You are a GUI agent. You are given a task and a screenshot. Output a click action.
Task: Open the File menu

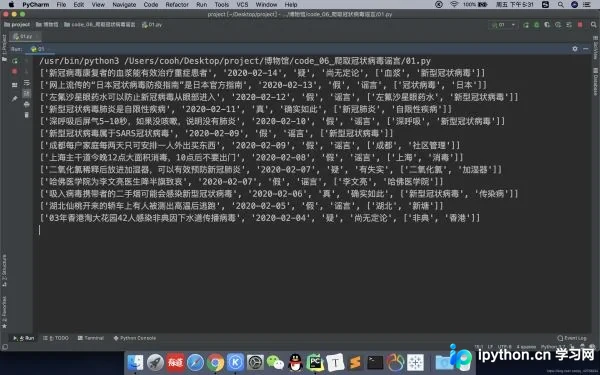click(x=61, y=5)
